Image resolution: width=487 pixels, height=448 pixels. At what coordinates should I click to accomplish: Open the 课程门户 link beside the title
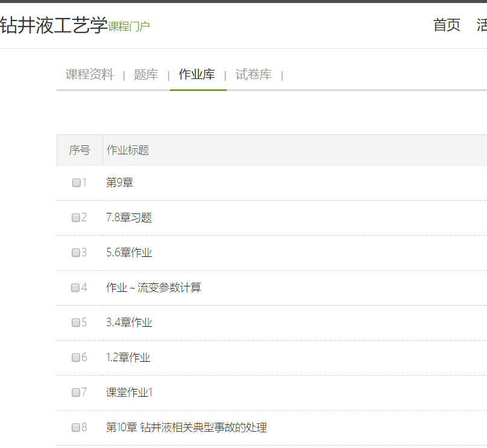129,27
